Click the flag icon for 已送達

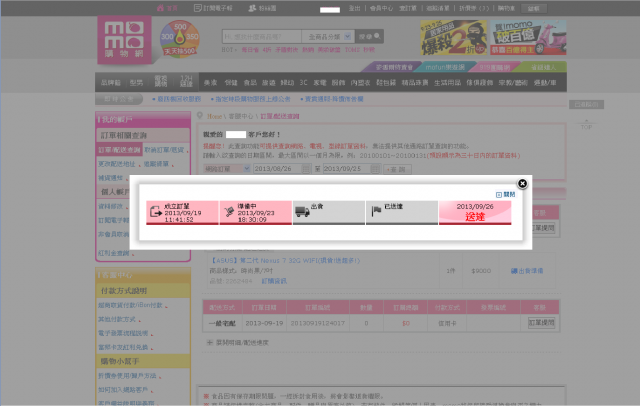point(376,211)
